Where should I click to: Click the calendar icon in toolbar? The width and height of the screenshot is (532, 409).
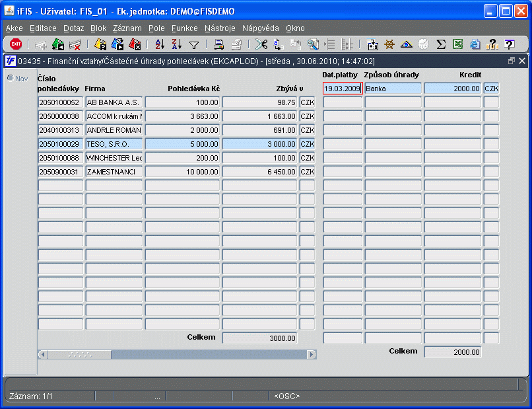(x=372, y=44)
